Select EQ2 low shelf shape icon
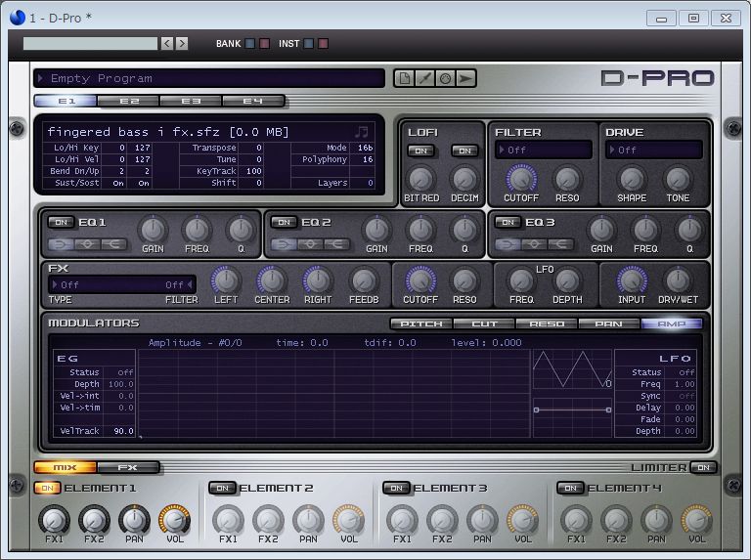Image resolution: width=751 pixels, height=560 pixels. coord(284,244)
